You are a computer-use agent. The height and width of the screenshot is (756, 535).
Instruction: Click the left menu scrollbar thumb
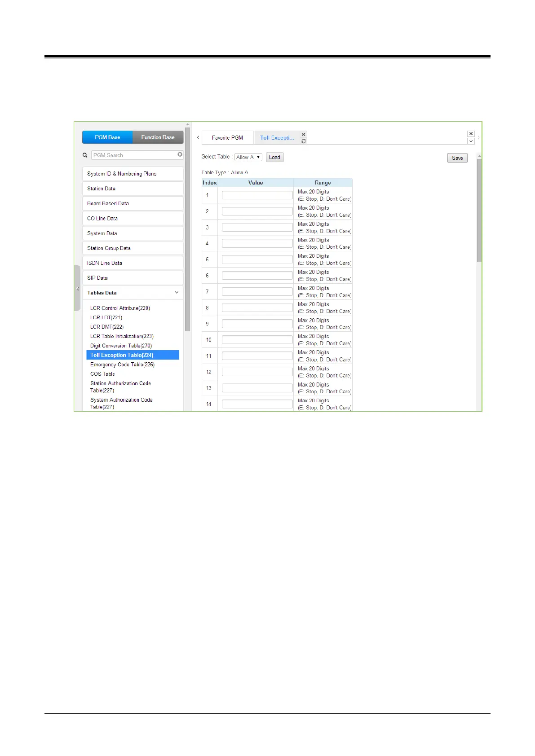click(x=187, y=229)
